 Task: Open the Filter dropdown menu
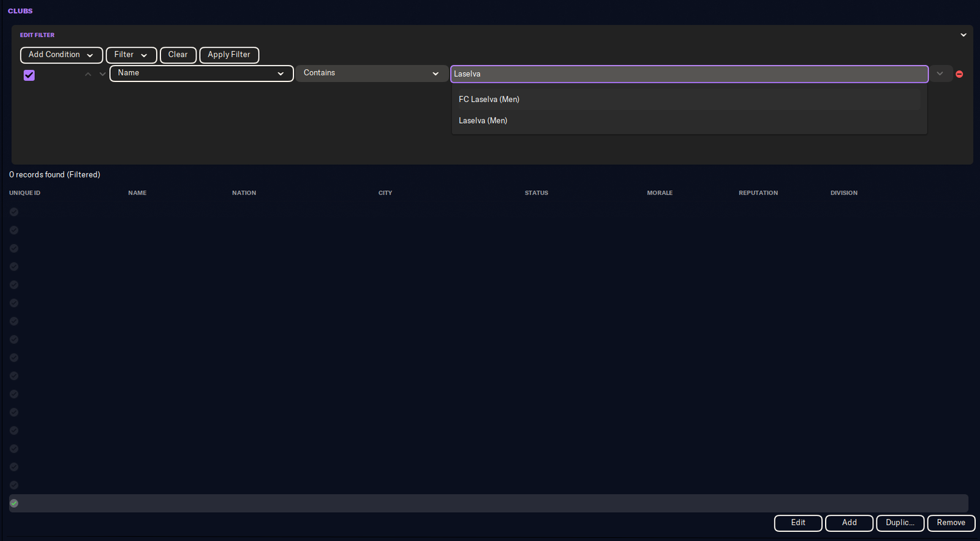[131, 54]
